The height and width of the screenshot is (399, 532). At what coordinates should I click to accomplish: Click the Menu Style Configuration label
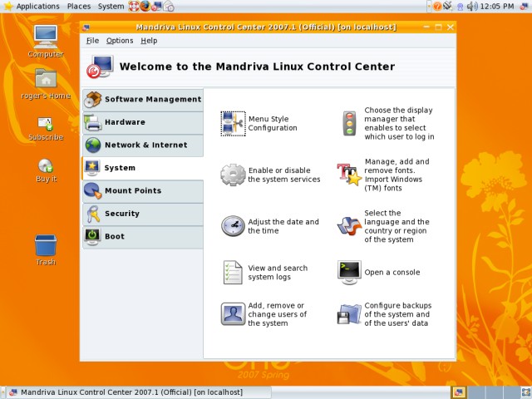click(x=273, y=124)
